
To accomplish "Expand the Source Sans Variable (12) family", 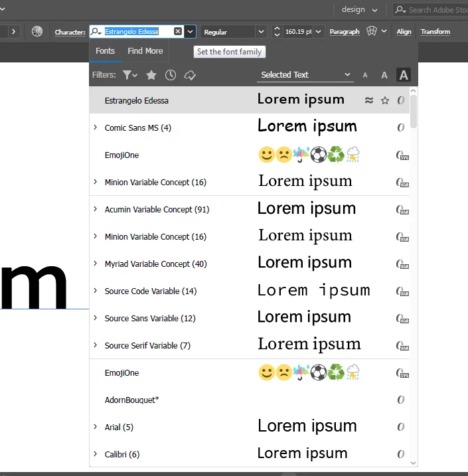I will (96, 318).
